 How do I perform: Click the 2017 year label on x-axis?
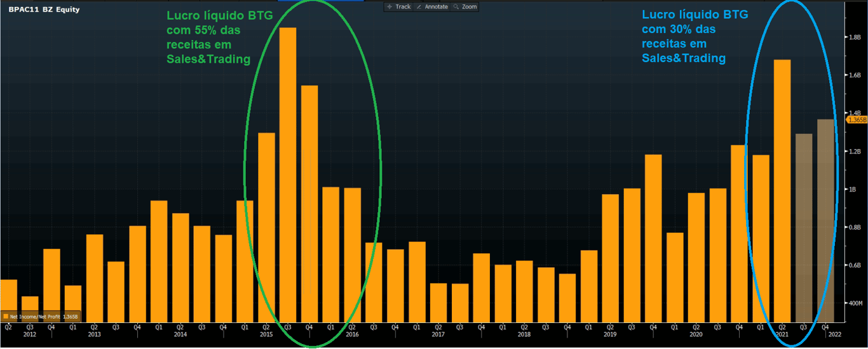438,334
